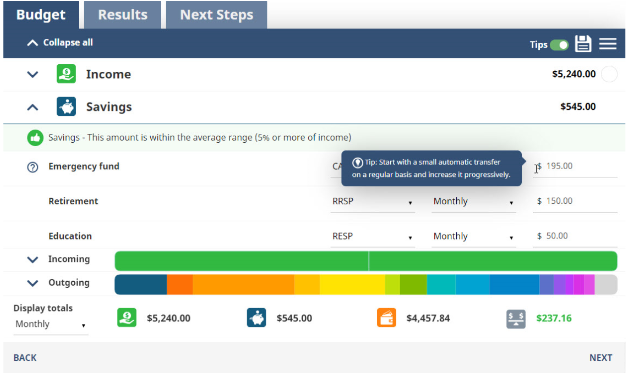
Task: Click piggy bank icon in totals bar
Action: 256,318
